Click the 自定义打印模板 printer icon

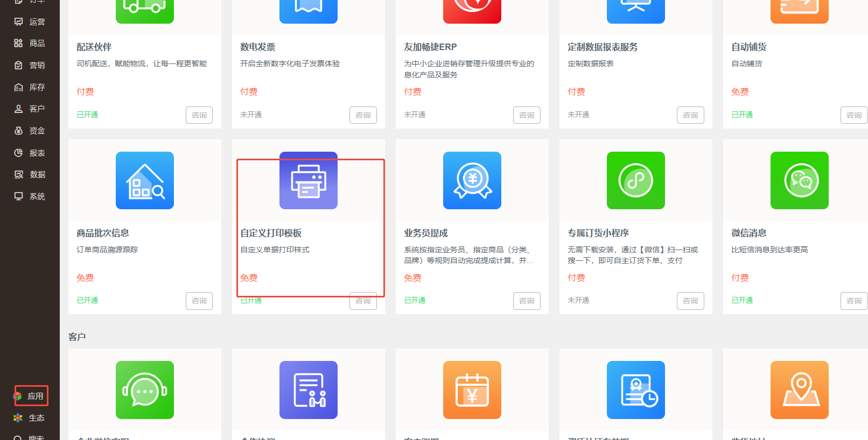309,180
